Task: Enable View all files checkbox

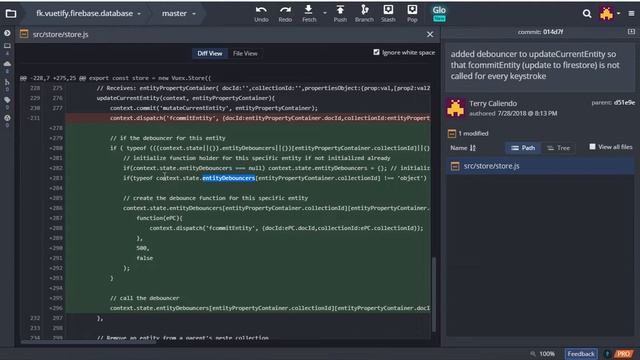Action: [592, 147]
